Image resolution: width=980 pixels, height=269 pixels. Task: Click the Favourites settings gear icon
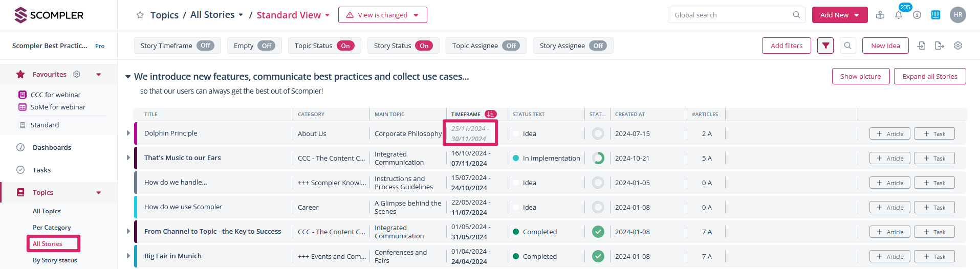[77, 74]
